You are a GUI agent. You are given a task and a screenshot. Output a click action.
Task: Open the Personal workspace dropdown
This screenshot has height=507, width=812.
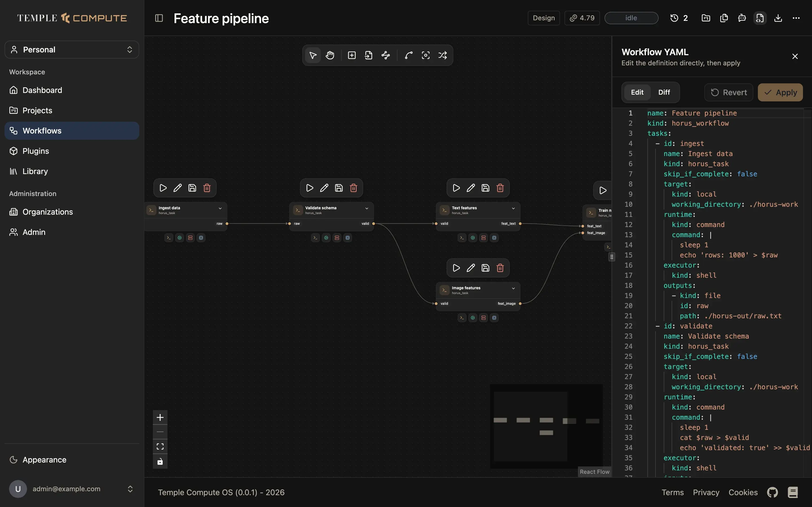pyautogui.click(x=72, y=50)
